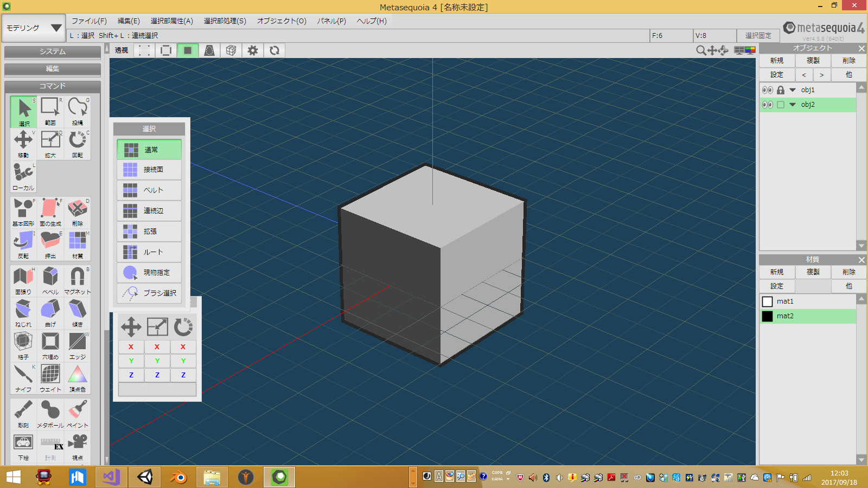Open the パネル(P) menu
The image size is (868, 488).
tap(331, 21)
